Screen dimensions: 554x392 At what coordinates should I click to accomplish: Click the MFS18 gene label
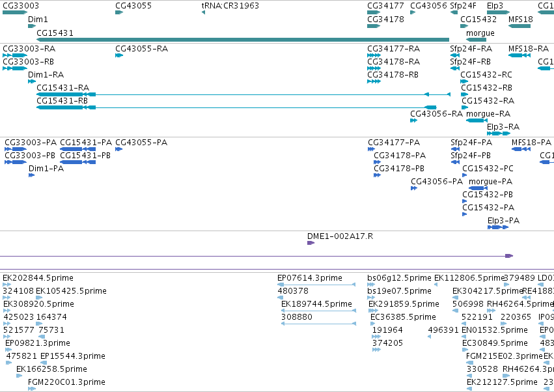pyautogui.click(x=521, y=20)
